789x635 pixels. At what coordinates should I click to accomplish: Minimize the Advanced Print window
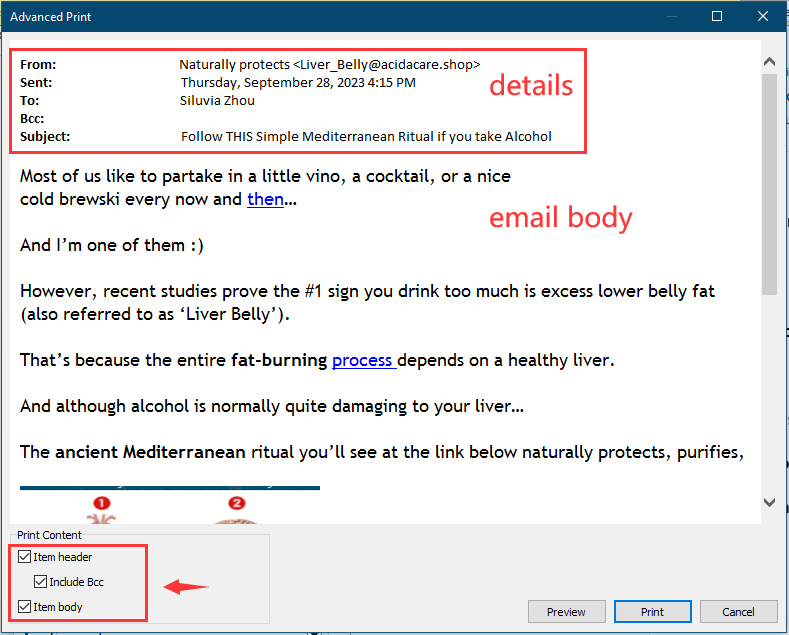tap(671, 16)
